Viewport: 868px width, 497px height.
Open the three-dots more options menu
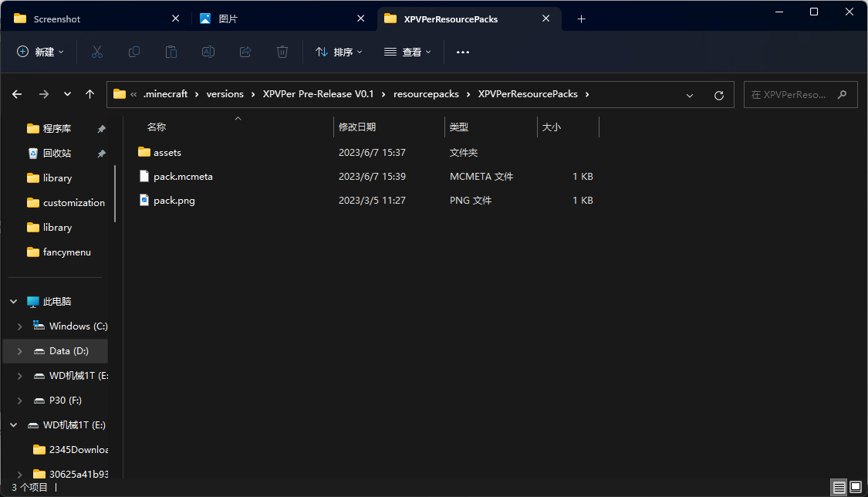click(463, 52)
